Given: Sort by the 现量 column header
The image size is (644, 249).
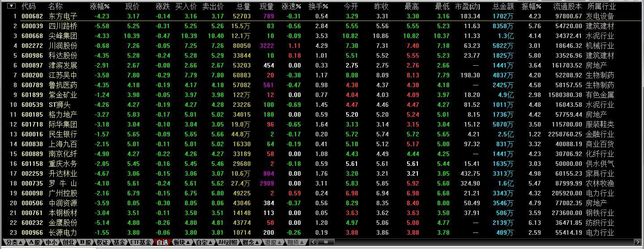Looking at the screenshot, I should tap(267, 6).
